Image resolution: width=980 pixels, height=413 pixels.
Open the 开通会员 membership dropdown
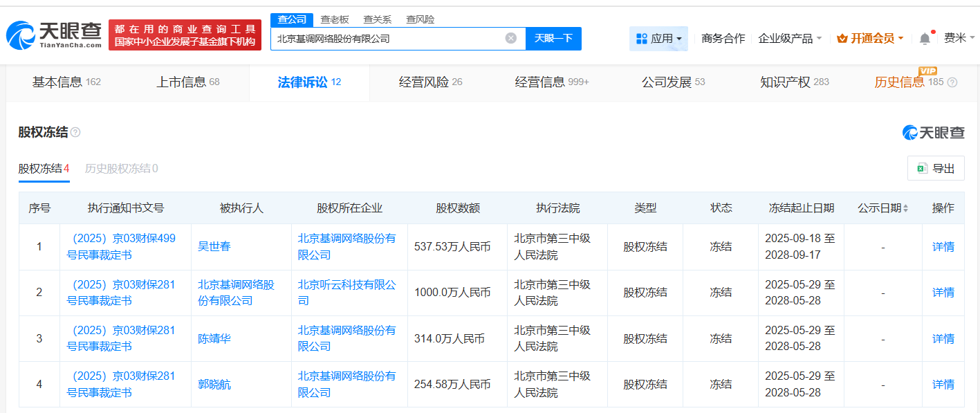click(870, 39)
